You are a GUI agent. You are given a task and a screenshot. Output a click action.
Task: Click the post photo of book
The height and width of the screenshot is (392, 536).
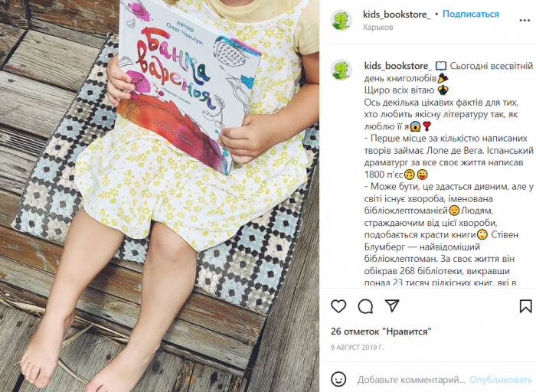159,196
